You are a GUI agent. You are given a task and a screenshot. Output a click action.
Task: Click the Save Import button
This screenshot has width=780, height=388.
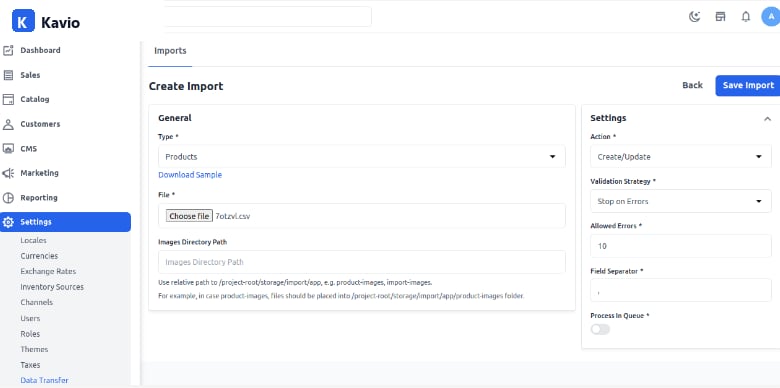[748, 86]
